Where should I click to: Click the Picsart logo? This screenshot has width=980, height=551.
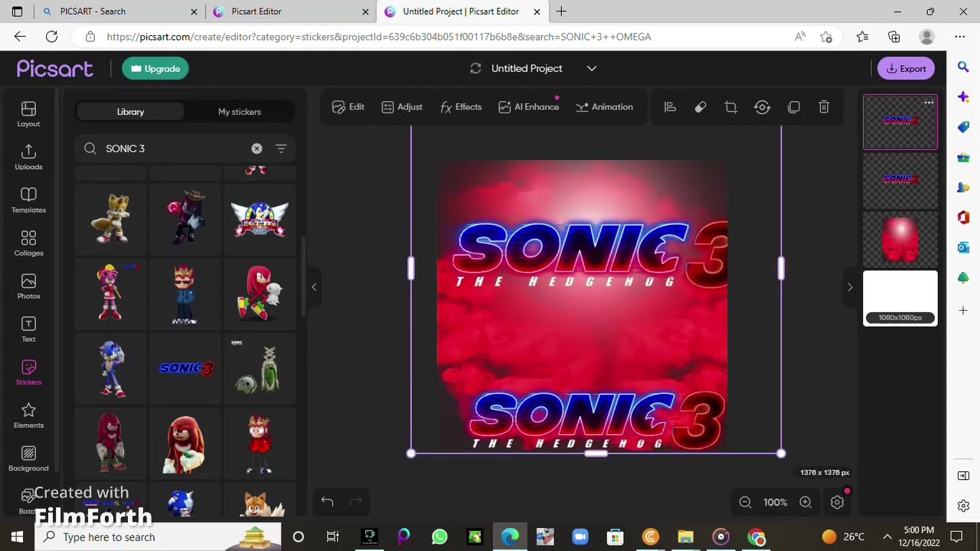point(55,69)
